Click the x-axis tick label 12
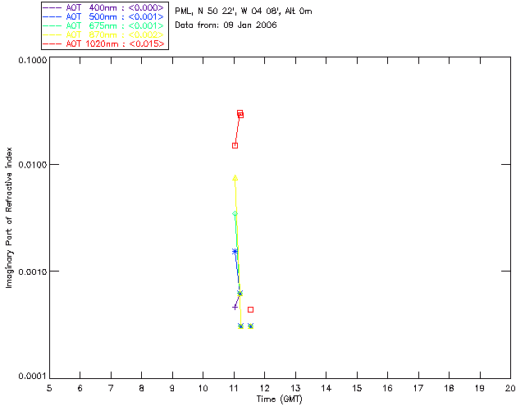The height and width of the screenshot is (420, 525). pos(264,388)
